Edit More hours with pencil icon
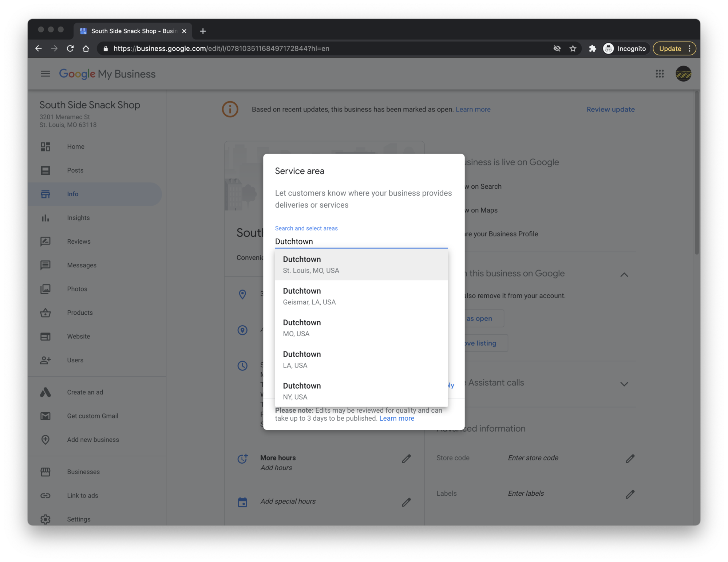Viewport: 728px width, 562px height. point(406,459)
